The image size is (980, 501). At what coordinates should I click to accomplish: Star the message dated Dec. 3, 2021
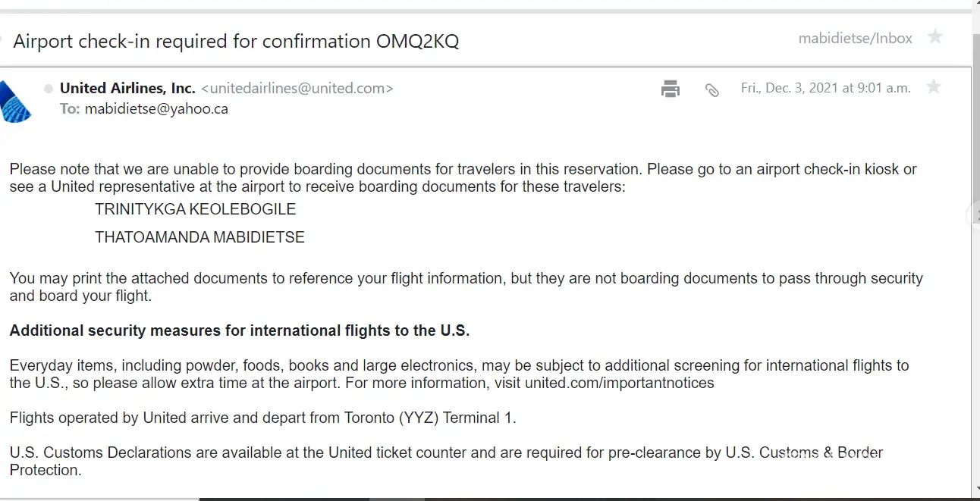click(x=934, y=87)
